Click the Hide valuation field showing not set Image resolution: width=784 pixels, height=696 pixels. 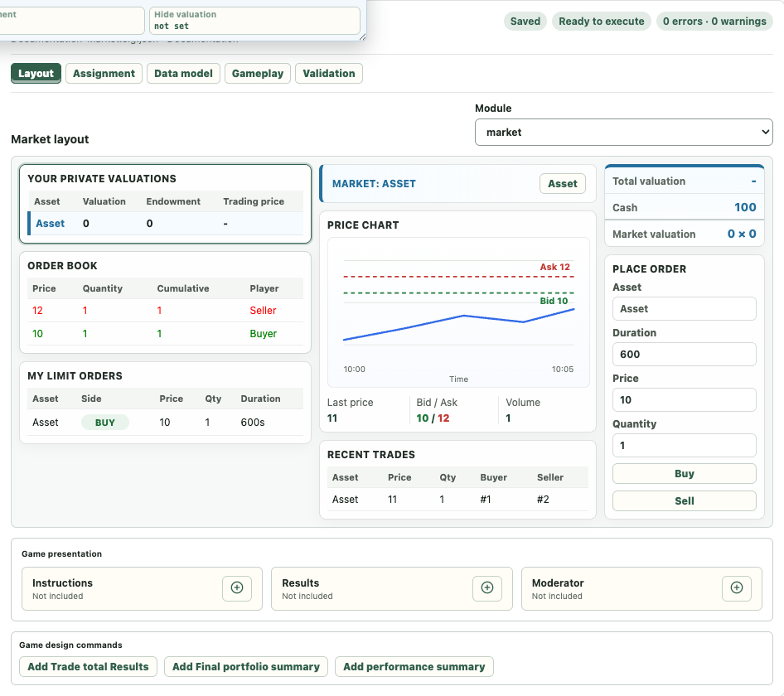[x=254, y=21]
